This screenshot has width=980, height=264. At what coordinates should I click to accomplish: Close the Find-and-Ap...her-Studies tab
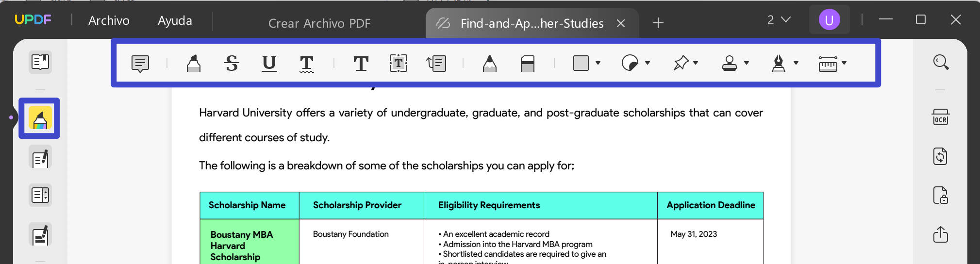coord(620,23)
